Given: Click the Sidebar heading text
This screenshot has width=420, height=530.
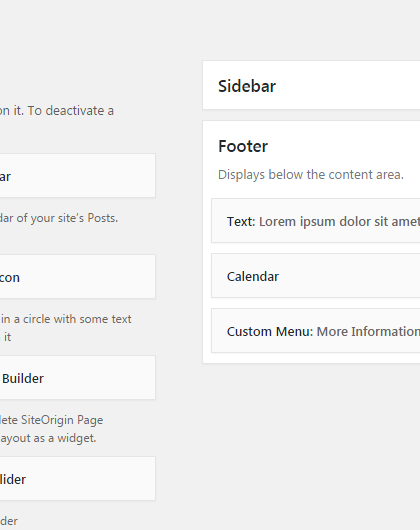Looking at the screenshot, I should point(247,86).
